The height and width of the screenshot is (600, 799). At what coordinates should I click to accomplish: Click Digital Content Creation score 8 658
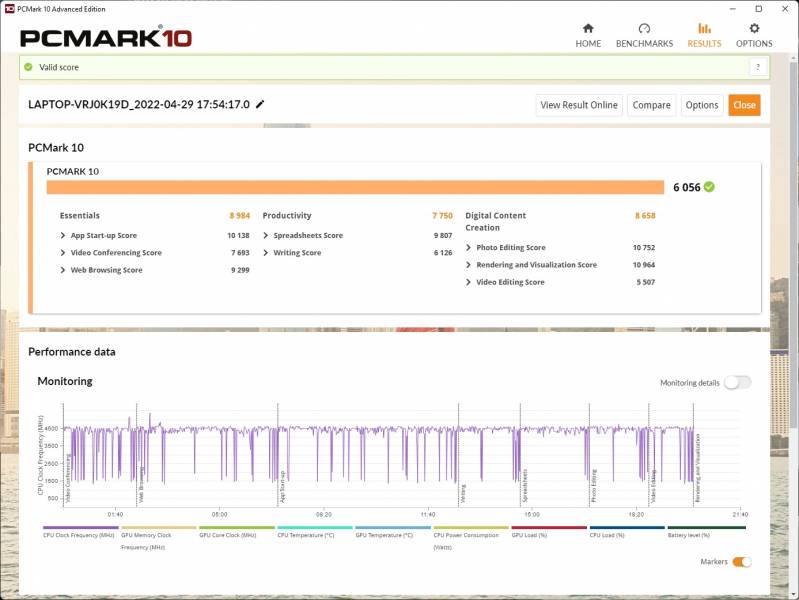pyautogui.click(x=645, y=216)
